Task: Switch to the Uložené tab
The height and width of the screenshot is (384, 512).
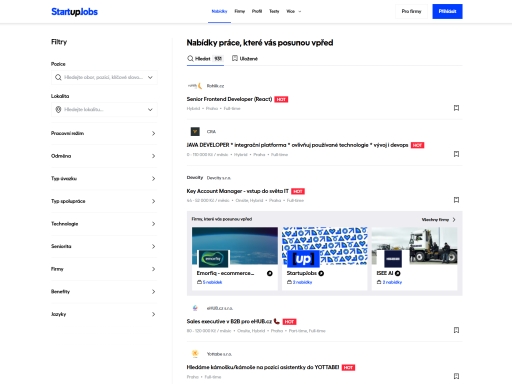Action: 245,59
